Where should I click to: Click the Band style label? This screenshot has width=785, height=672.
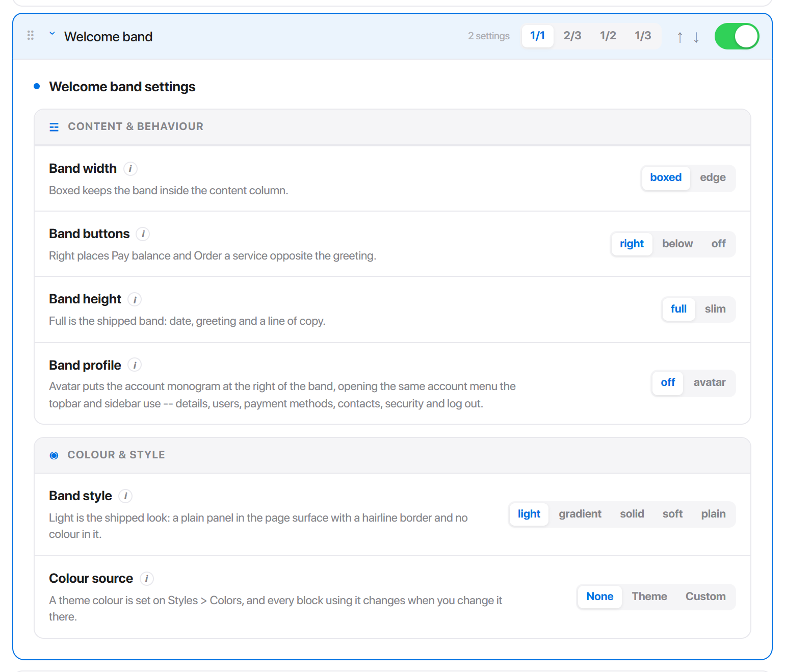tap(81, 496)
